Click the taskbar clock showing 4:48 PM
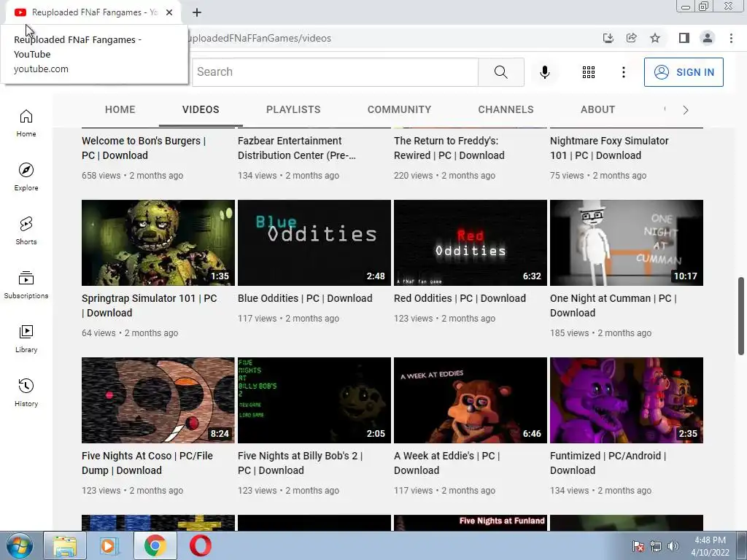 tap(710, 546)
